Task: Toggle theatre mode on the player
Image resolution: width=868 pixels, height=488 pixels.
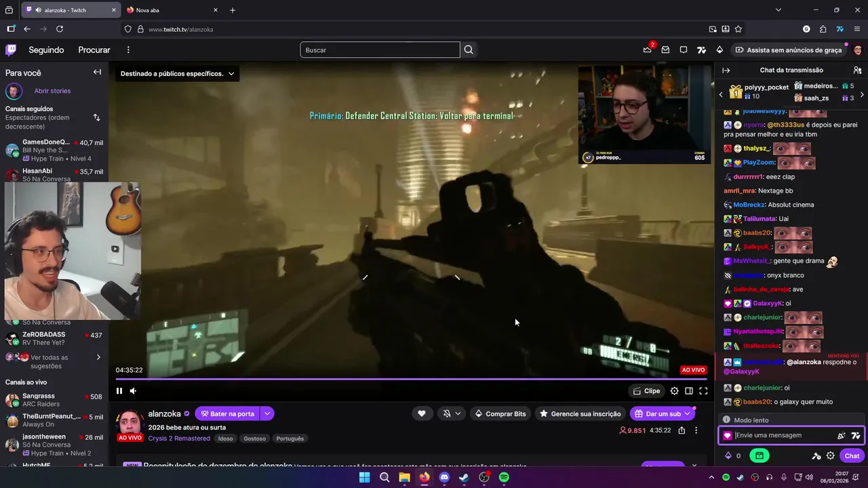Action: click(x=689, y=390)
